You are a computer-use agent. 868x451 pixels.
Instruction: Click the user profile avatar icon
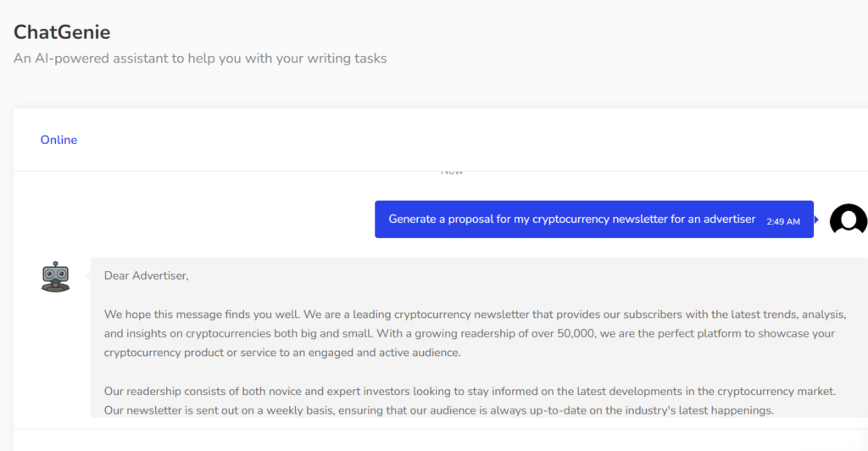click(848, 220)
